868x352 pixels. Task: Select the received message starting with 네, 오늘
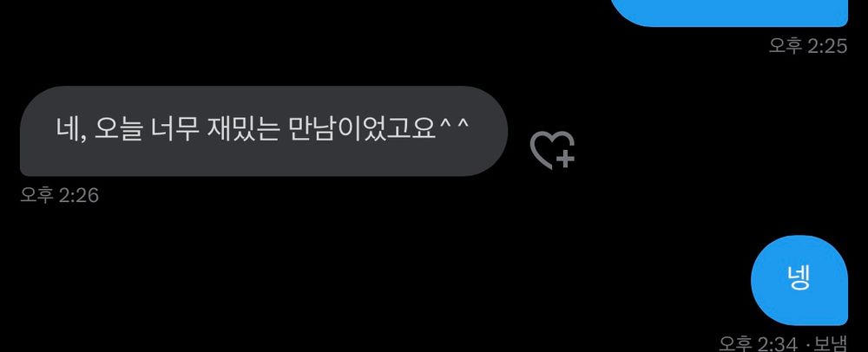[264, 131]
